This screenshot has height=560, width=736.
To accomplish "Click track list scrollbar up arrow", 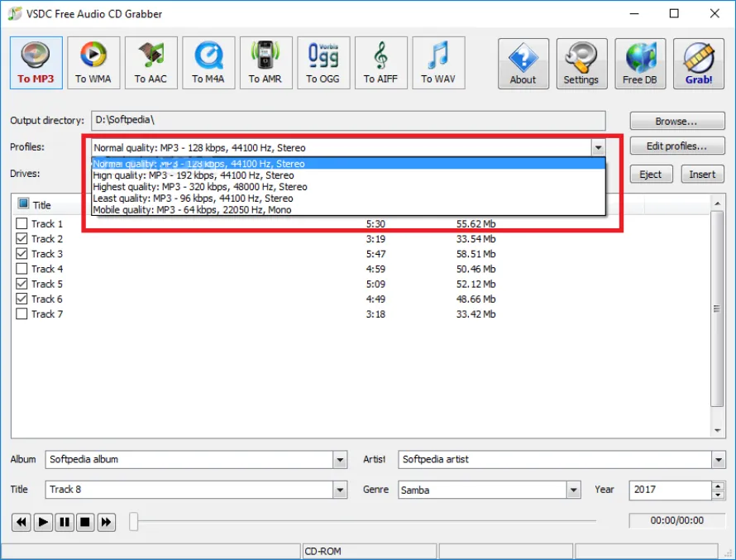I will [717, 203].
